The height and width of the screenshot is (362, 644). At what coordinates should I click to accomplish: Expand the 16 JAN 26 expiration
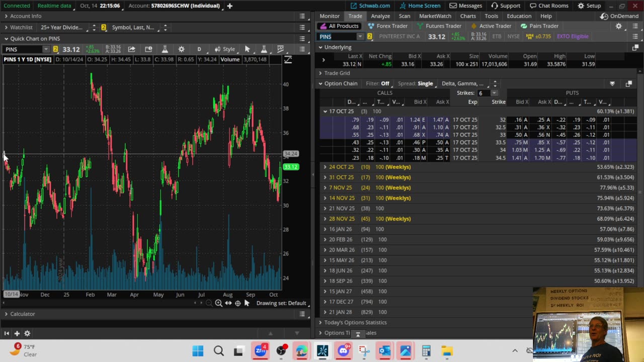(325, 229)
